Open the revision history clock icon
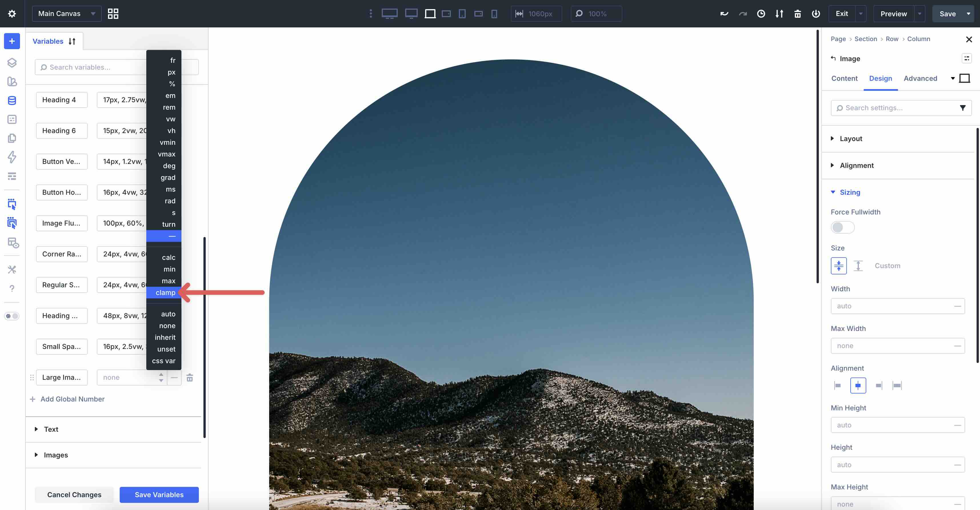980x510 pixels. [761, 13]
